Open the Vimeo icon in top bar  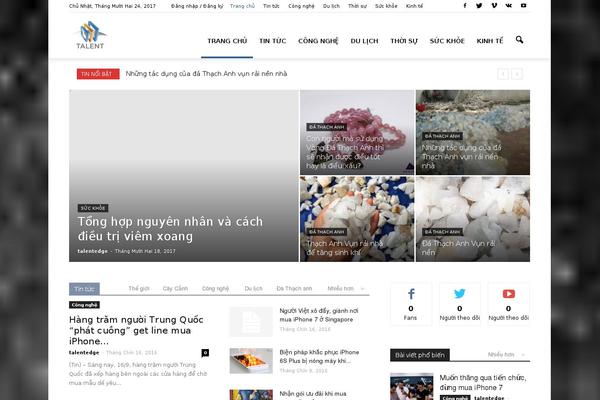494,6
